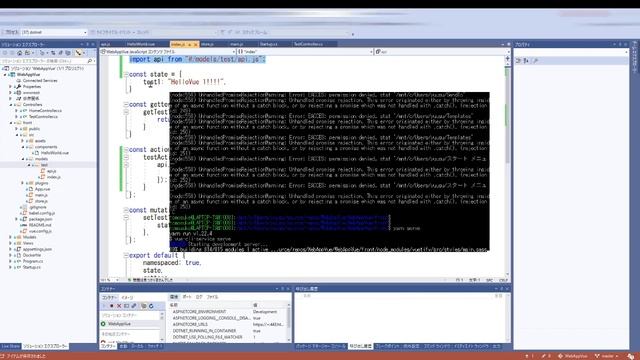Select Dockerfile in Solution Explorer
Screen dimensions: 640x360
(32, 255)
